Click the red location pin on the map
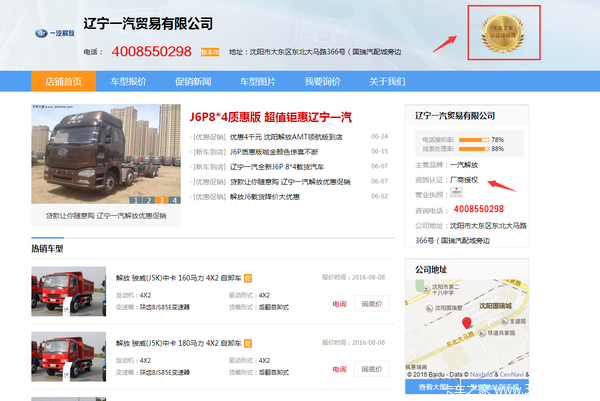 coord(466,323)
